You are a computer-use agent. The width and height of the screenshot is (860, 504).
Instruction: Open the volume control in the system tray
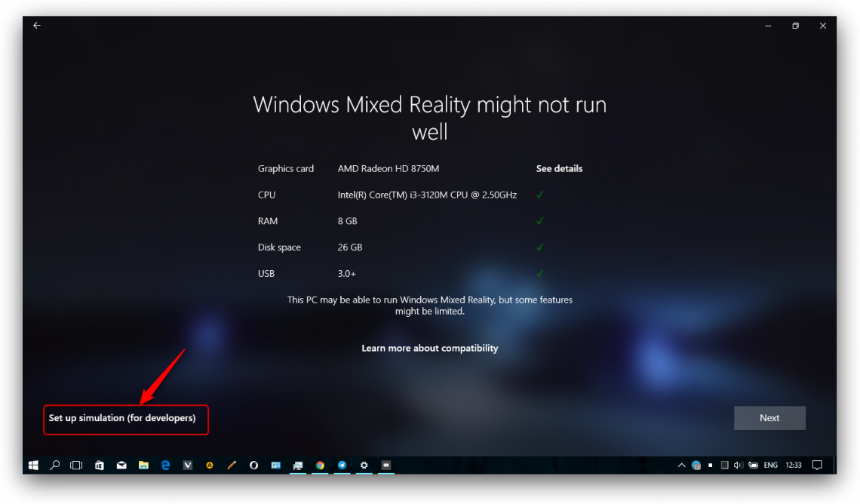pos(738,465)
